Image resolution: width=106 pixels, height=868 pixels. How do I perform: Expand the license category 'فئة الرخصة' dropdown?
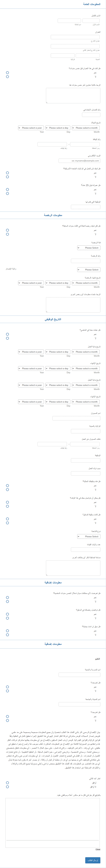(88, 248)
